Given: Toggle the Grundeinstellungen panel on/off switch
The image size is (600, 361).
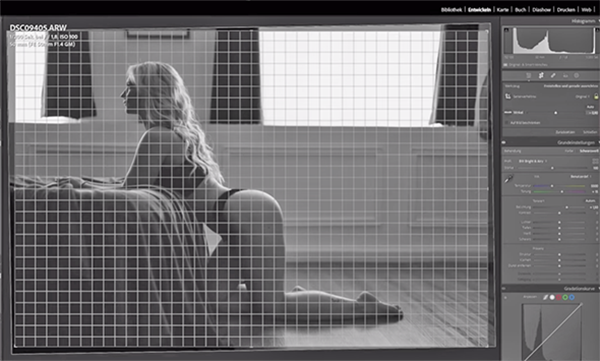Looking at the screenshot, I should 504,142.
